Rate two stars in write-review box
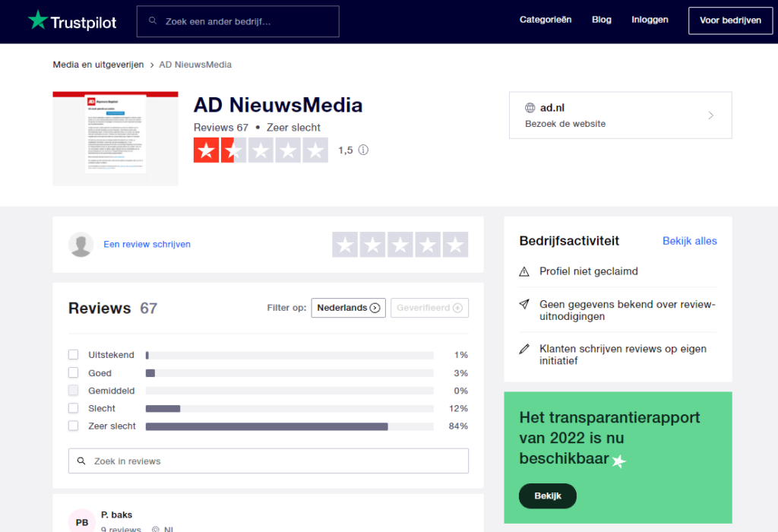The width and height of the screenshot is (778, 532). click(x=372, y=244)
